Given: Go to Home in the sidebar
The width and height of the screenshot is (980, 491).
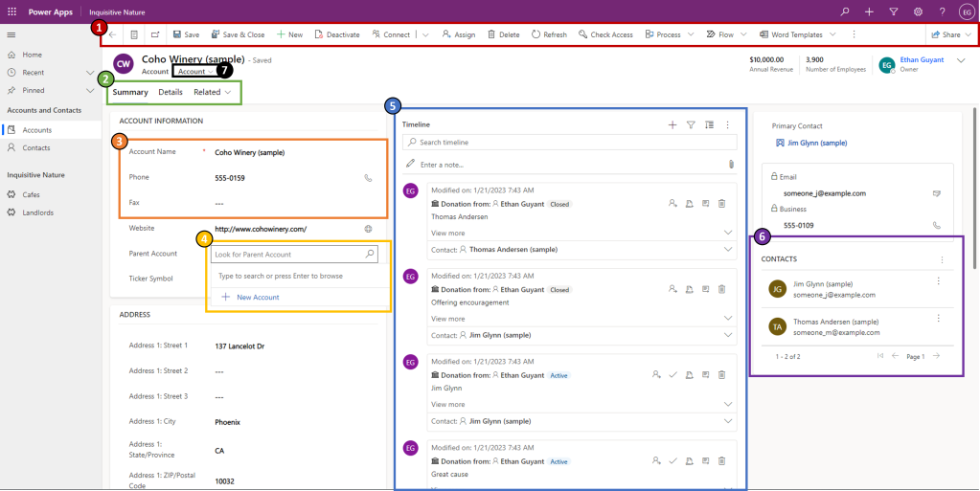Looking at the screenshot, I should coord(33,55).
